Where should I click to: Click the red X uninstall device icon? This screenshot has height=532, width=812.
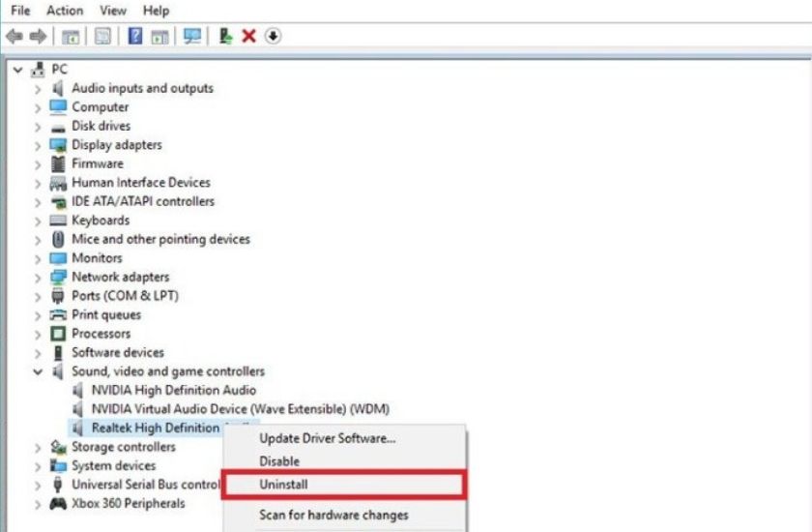click(248, 36)
